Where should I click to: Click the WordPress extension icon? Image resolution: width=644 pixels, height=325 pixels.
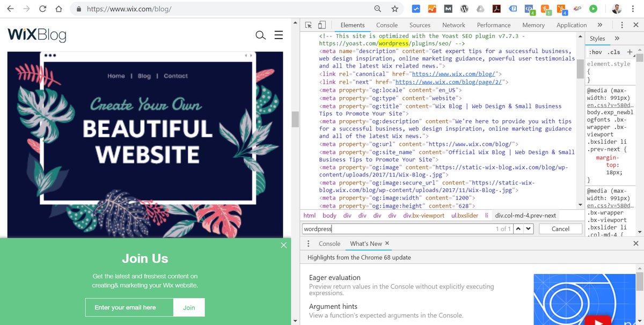pyautogui.click(x=465, y=8)
